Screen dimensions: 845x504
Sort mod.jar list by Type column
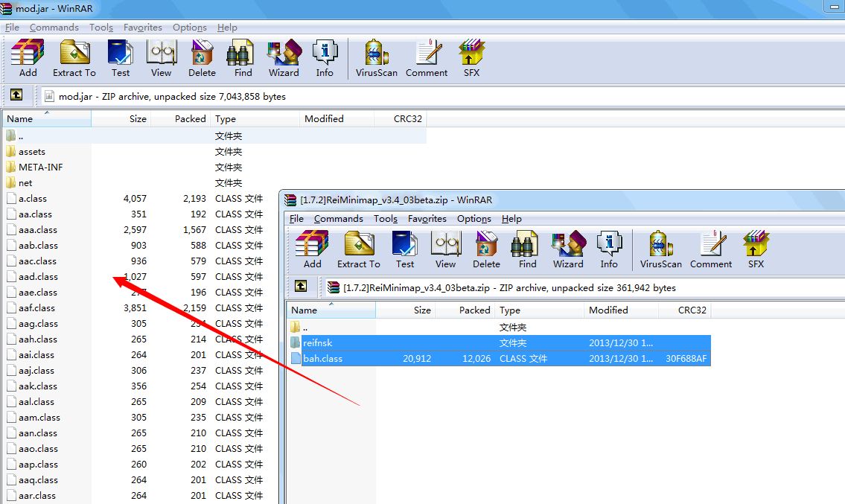[255, 118]
